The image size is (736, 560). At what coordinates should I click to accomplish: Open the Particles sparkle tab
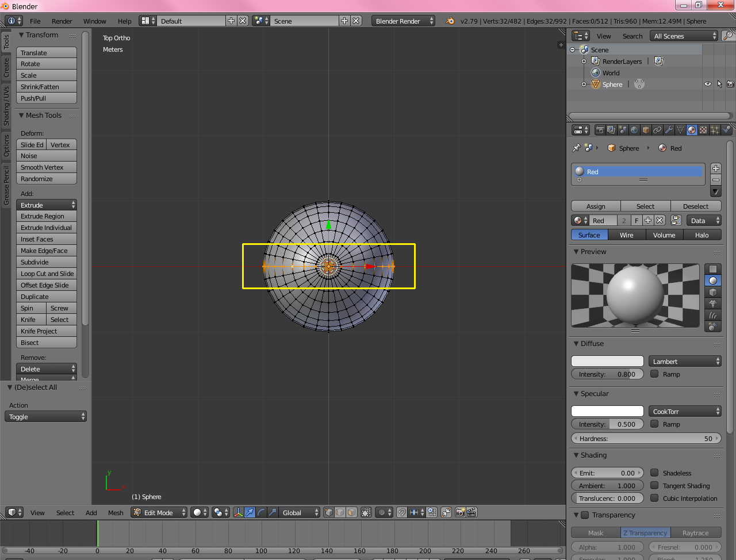[x=715, y=130]
